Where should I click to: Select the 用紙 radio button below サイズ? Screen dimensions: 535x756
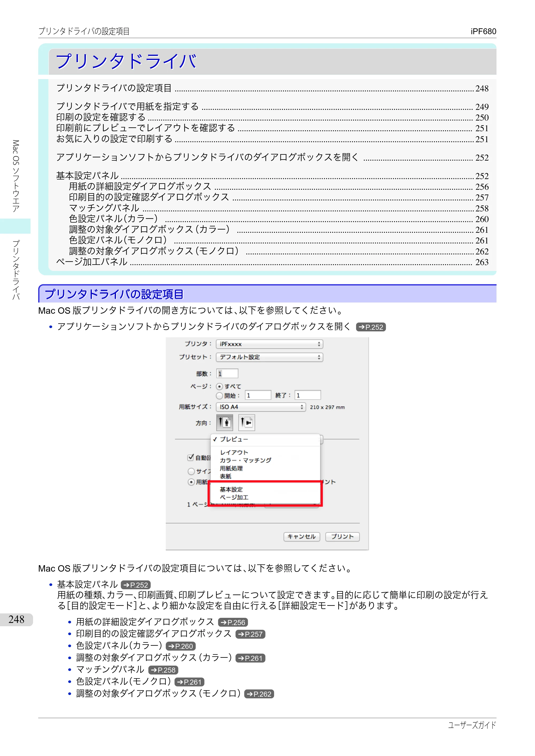point(191,482)
